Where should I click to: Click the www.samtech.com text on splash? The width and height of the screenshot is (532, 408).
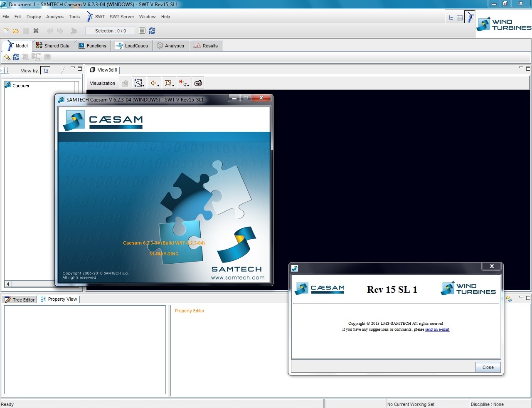tap(238, 278)
